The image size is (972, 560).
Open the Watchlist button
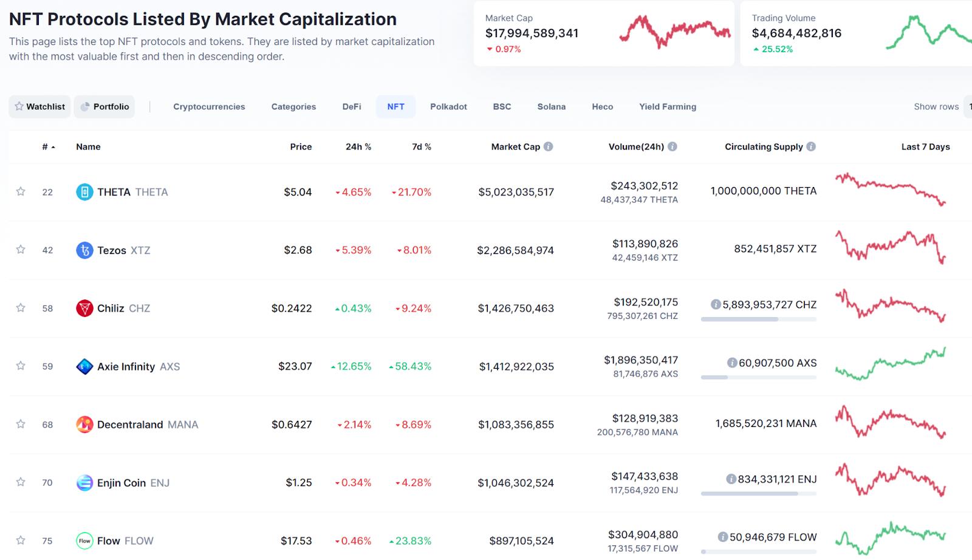[40, 106]
